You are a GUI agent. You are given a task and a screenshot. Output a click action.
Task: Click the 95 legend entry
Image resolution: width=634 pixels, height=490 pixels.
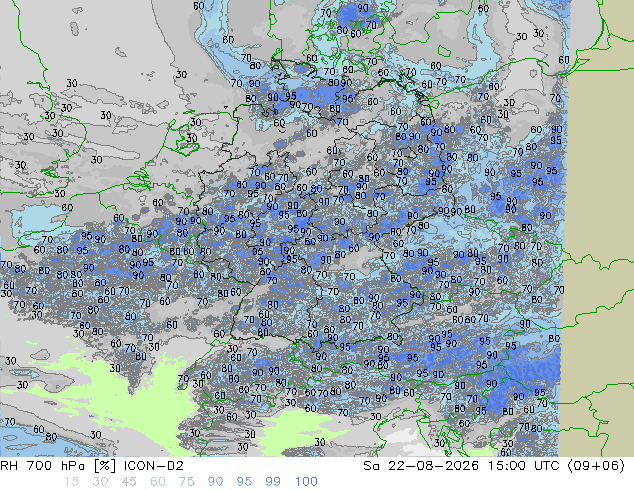[244, 482]
